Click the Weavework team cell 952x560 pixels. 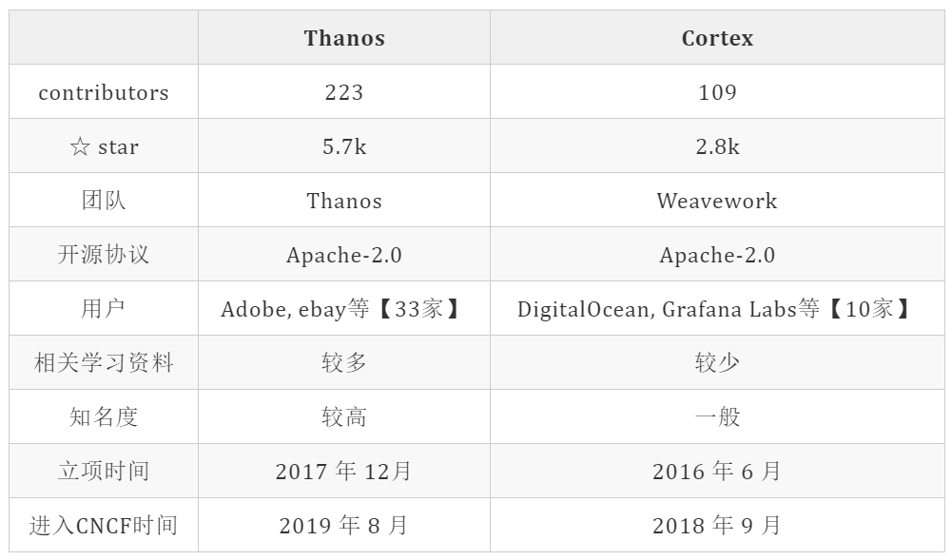pos(717,201)
